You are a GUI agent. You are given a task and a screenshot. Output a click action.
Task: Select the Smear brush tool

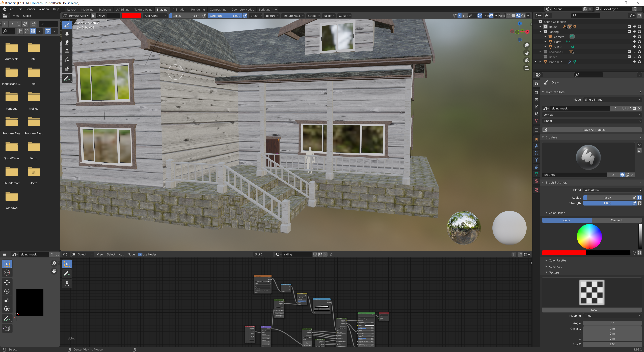click(67, 42)
